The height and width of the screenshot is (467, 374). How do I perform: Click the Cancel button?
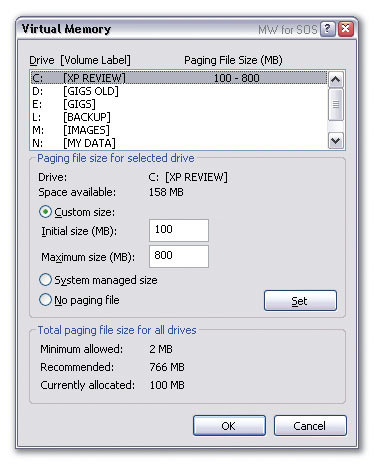pyautogui.click(x=310, y=426)
